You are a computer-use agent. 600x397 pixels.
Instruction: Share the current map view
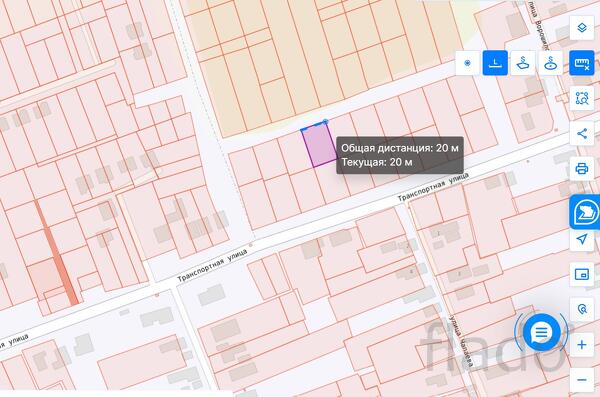(582, 134)
